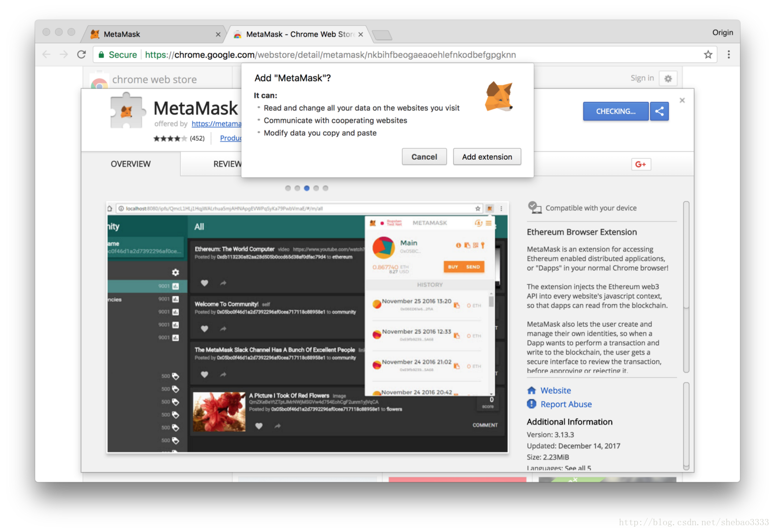
Task: Switch to the OVERVIEW tab
Action: point(131,164)
